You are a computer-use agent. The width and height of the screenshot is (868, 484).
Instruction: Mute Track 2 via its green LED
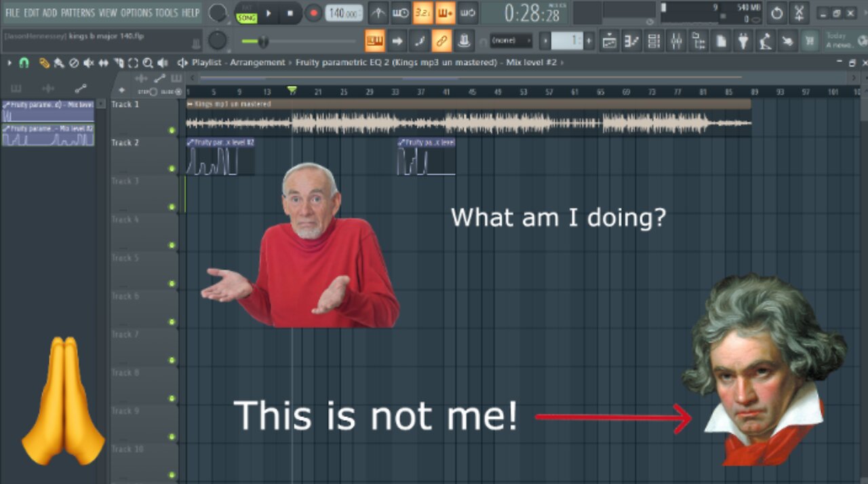point(172,168)
